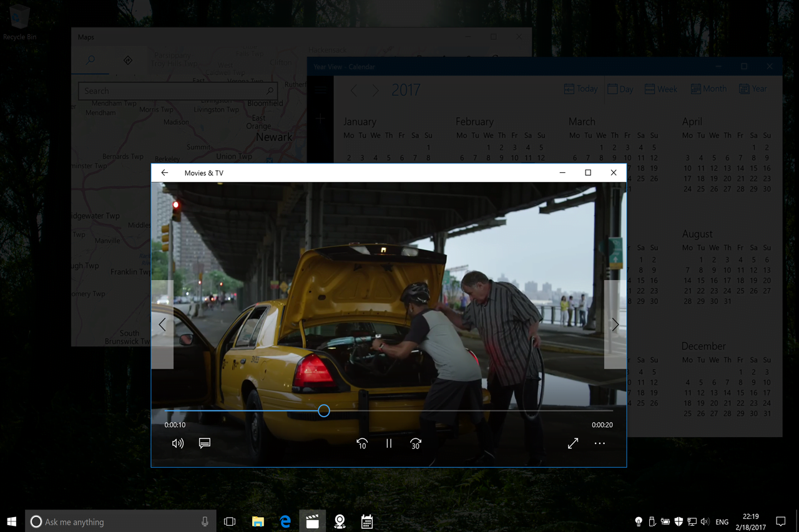Screen dimensions: 799x532
Task: Enter fullscreen in Movies & TV
Action: [x=573, y=443]
